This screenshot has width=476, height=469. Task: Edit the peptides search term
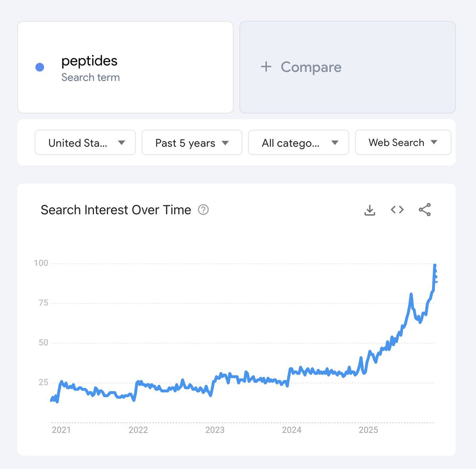coord(90,61)
